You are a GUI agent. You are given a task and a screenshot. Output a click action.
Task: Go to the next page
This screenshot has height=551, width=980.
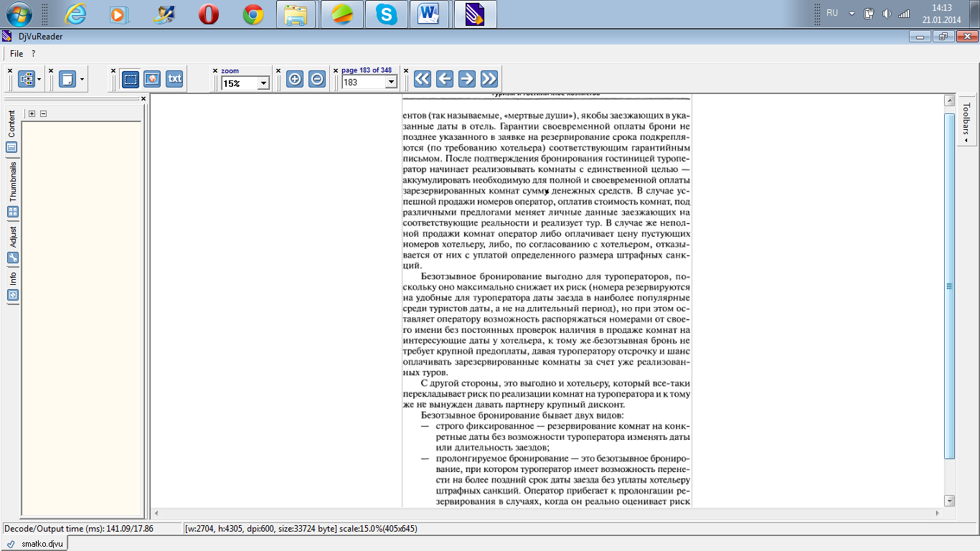click(467, 79)
